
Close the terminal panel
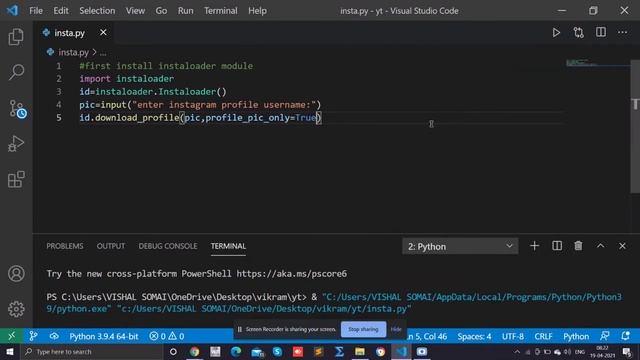(622, 246)
